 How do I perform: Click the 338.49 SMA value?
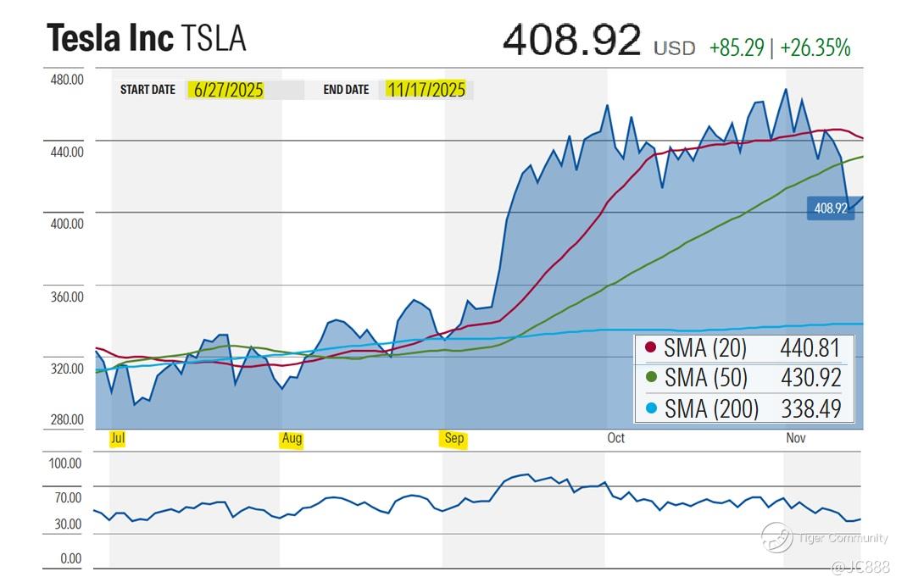pos(811,408)
